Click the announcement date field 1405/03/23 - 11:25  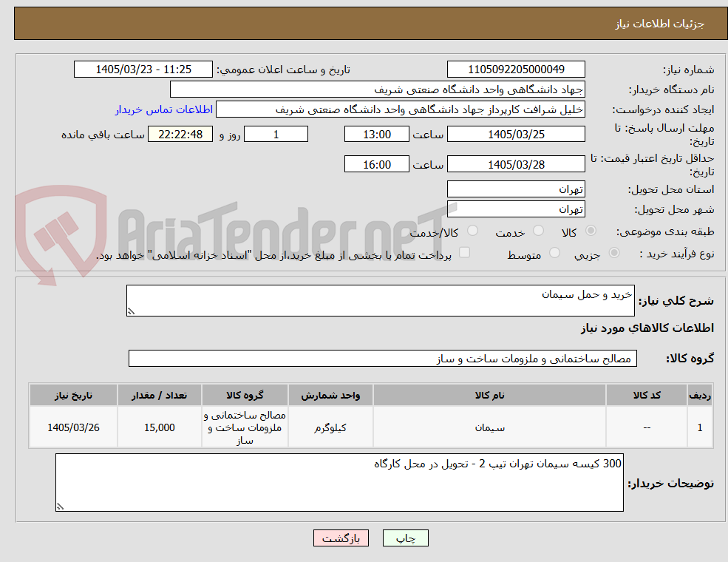(x=143, y=70)
